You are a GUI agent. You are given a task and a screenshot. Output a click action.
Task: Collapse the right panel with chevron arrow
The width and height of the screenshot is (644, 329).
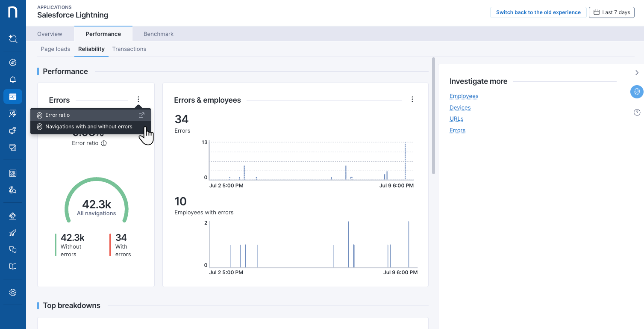[x=637, y=73]
